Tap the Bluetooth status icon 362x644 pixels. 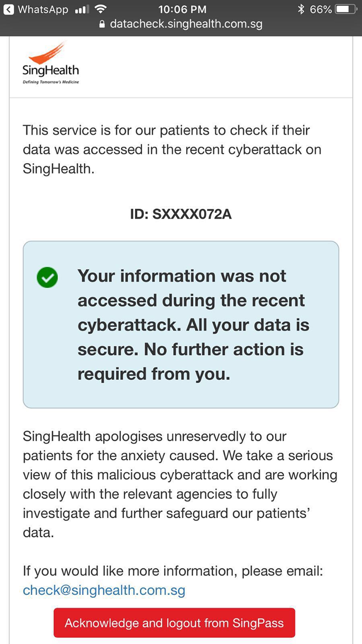(301, 9)
